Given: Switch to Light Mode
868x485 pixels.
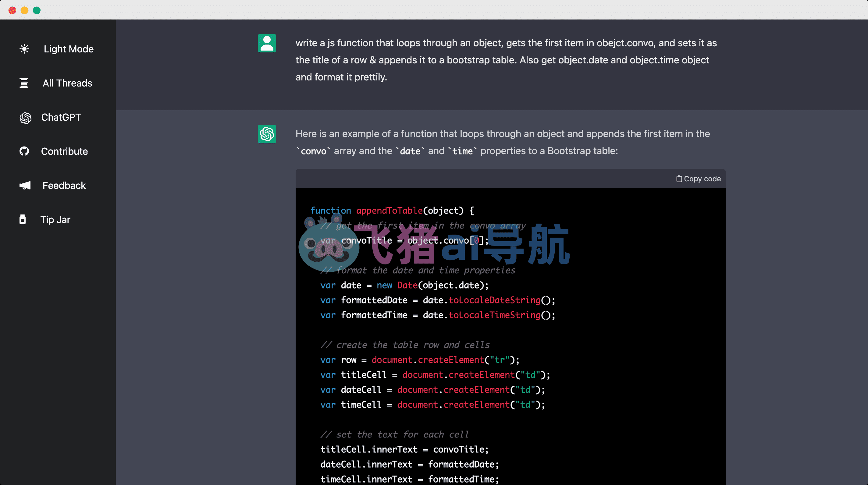Looking at the screenshot, I should pyautogui.click(x=68, y=49).
